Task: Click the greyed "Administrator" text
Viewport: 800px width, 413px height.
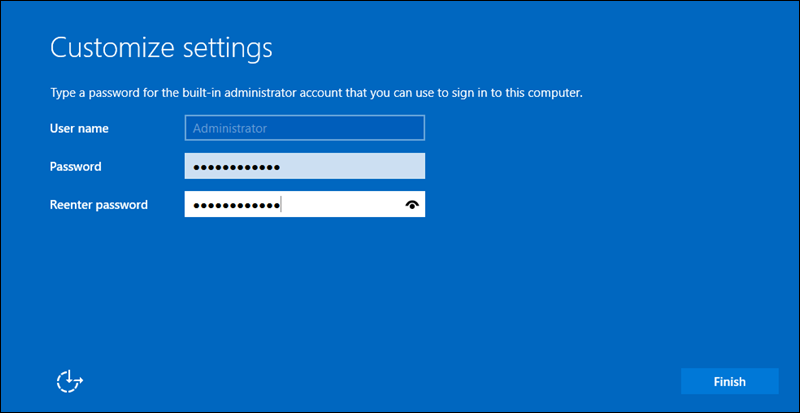Action: point(229,128)
